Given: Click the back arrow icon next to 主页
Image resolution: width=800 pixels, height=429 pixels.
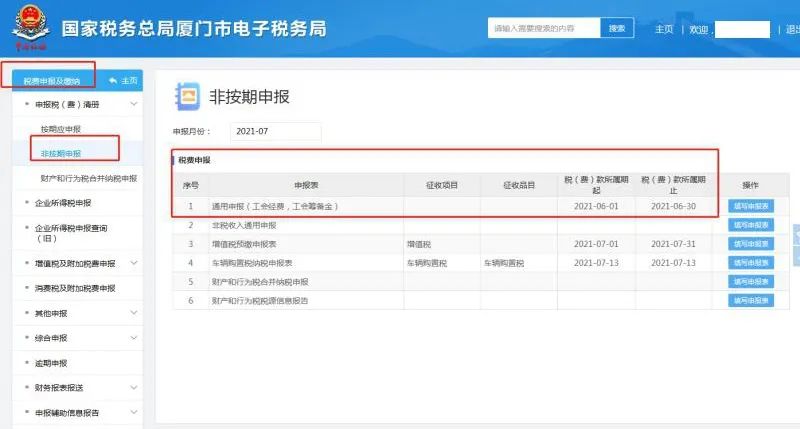Looking at the screenshot, I should 113,81.
